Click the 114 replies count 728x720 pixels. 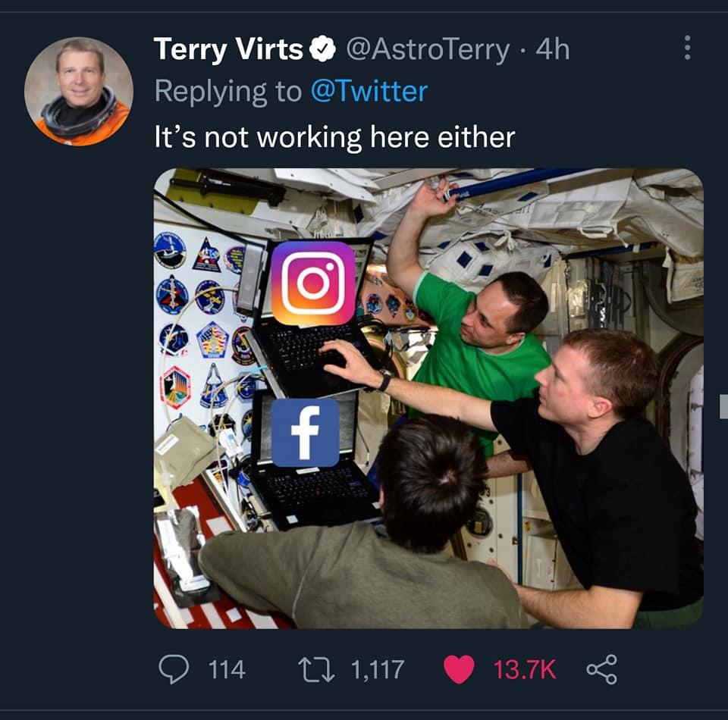tap(227, 669)
